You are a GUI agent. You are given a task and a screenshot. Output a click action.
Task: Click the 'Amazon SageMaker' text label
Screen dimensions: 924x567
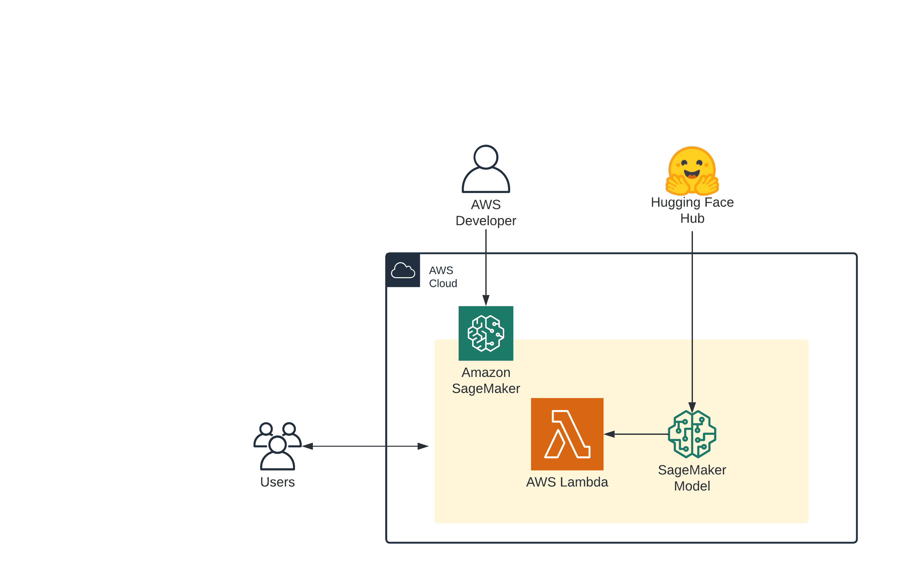click(x=485, y=380)
